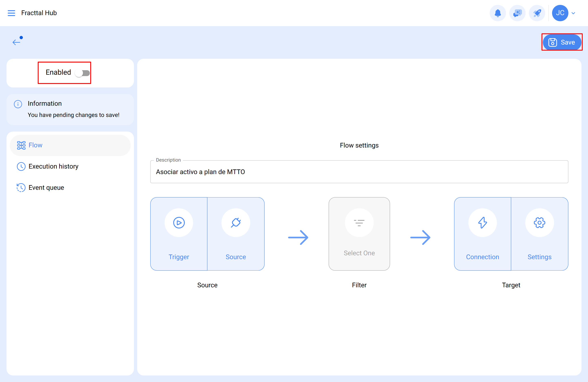This screenshot has width=588, height=382.
Task: Click the rocket launch icon
Action: (x=537, y=13)
